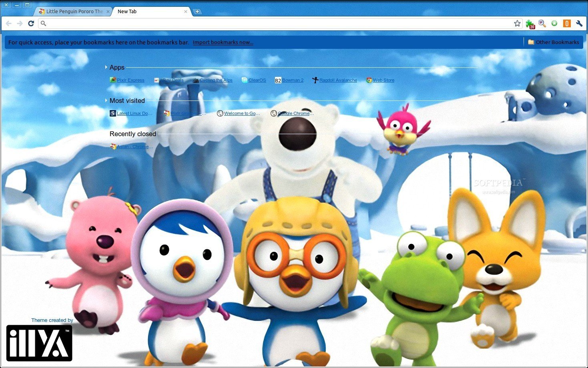
Task: Click the IP magnifier extension icon
Action: click(x=542, y=24)
